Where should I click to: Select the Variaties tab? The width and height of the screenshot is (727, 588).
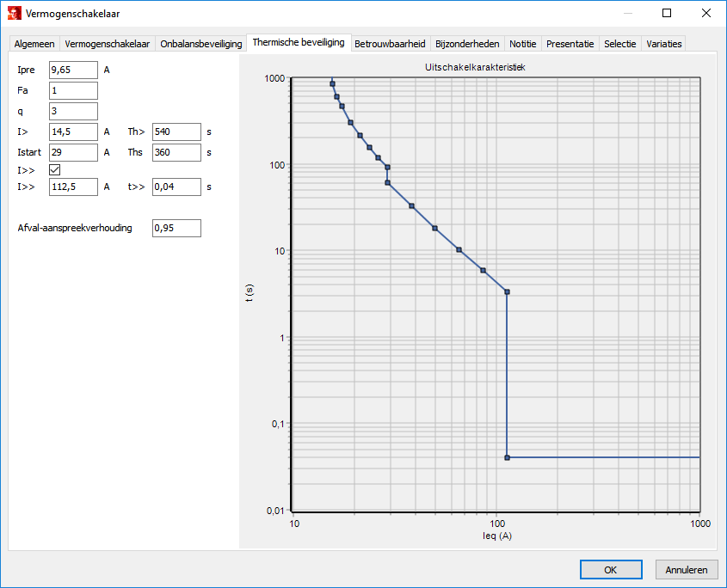(664, 44)
